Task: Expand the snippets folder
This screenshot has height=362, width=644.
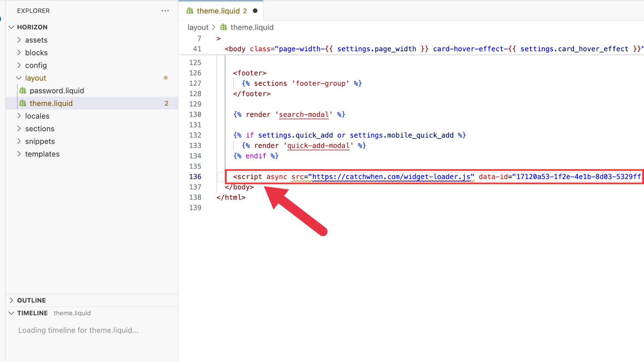Action: pos(19,141)
